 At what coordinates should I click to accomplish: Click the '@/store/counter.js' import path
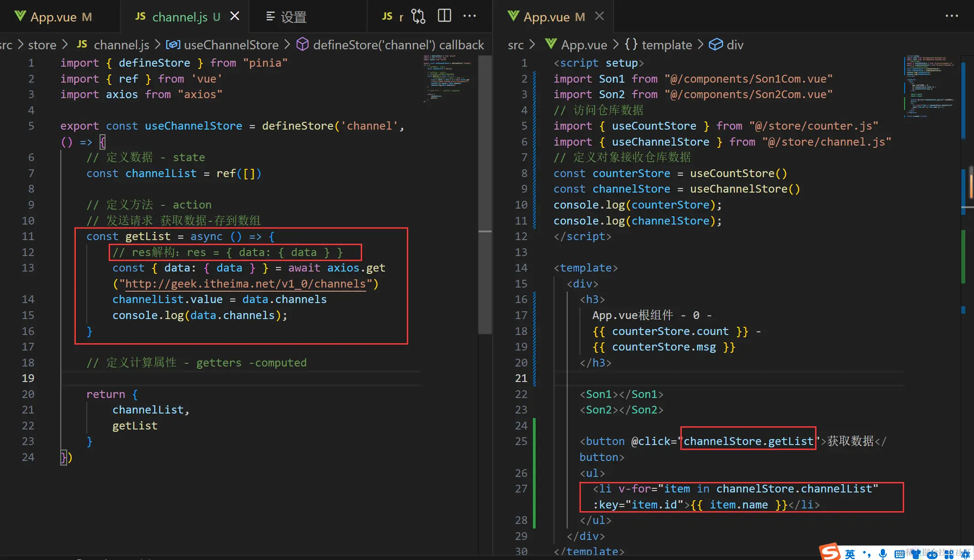pyautogui.click(x=814, y=126)
